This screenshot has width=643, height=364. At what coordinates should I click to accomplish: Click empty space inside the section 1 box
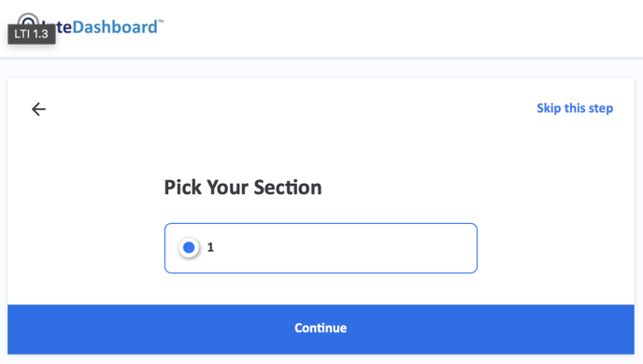(x=349, y=248)
